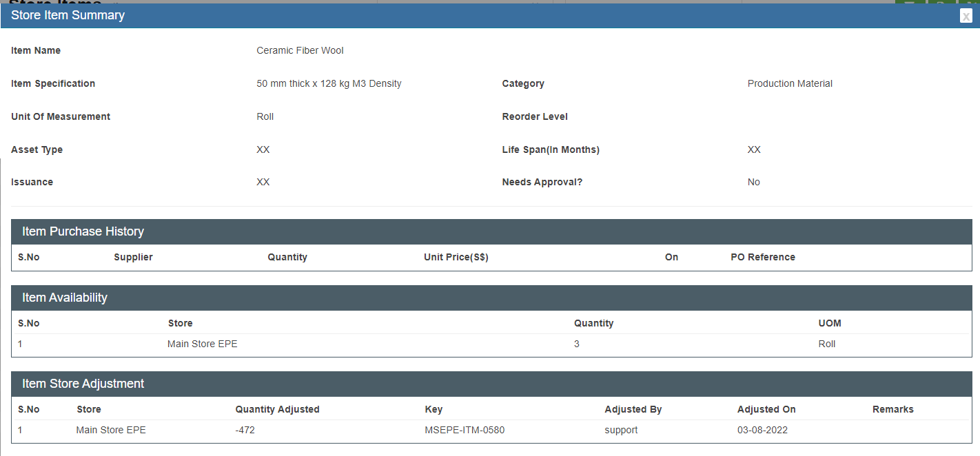Click the Adjusted On column header
The width and height of the screenshot is (980, 456).
(766, 409)
